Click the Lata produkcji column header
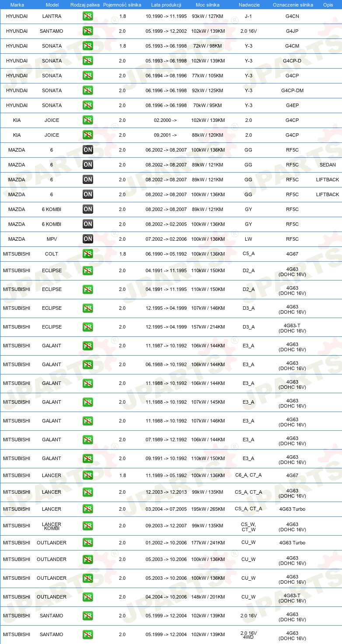 [x=166, y=5]
